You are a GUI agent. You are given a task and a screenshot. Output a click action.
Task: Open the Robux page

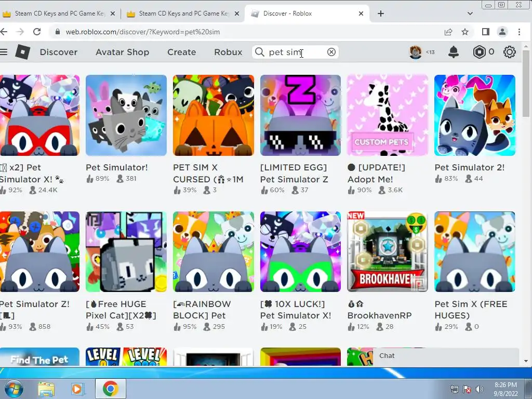228,52
